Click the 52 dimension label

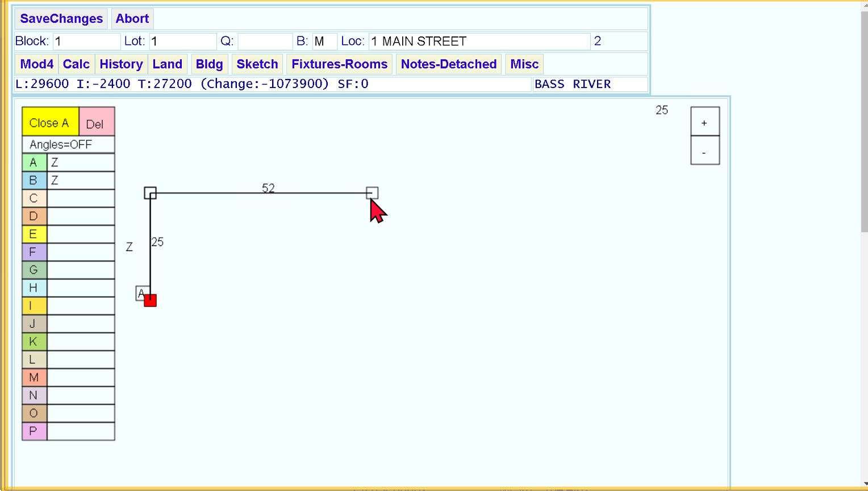pos(268,188)
